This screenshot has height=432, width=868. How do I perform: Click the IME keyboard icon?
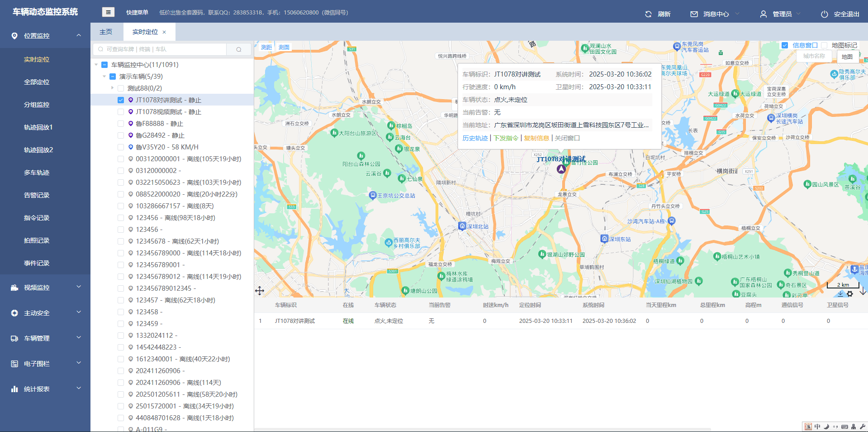click(844, 427)
